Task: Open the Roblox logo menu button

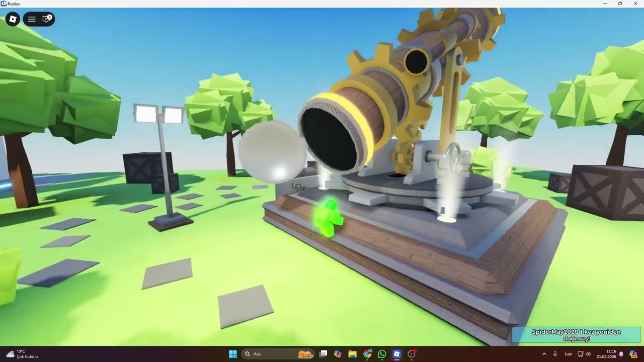Action: click(x=13, y=20)
